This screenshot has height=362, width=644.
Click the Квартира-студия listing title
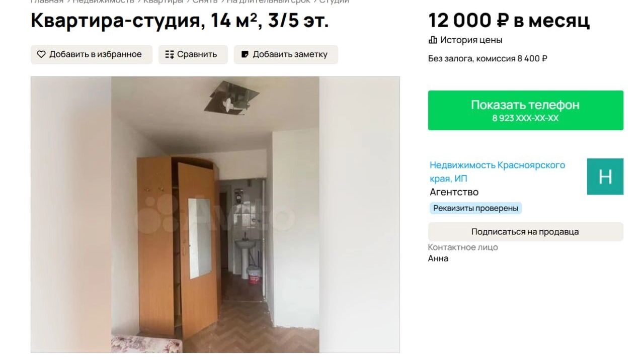pyautogui.click(x=180, y=21)
